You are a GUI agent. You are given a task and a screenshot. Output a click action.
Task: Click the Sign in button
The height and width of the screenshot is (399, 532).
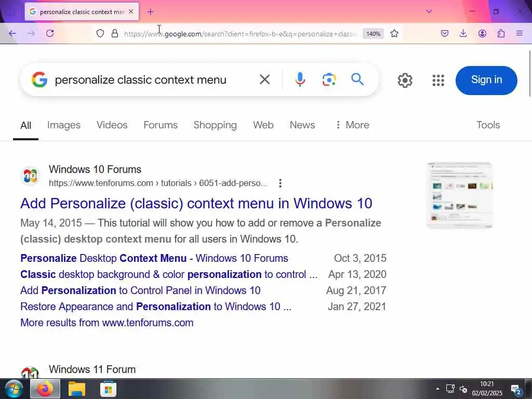tap(486, 80)
